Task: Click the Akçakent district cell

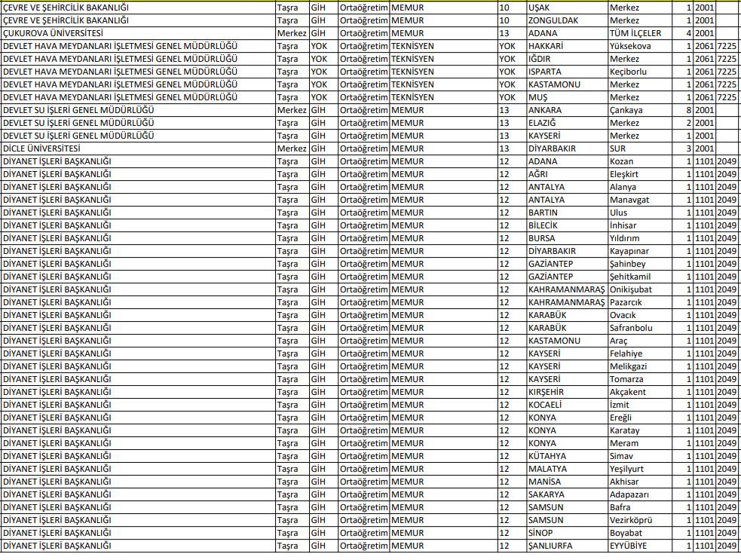Action: tap(640, 392)
